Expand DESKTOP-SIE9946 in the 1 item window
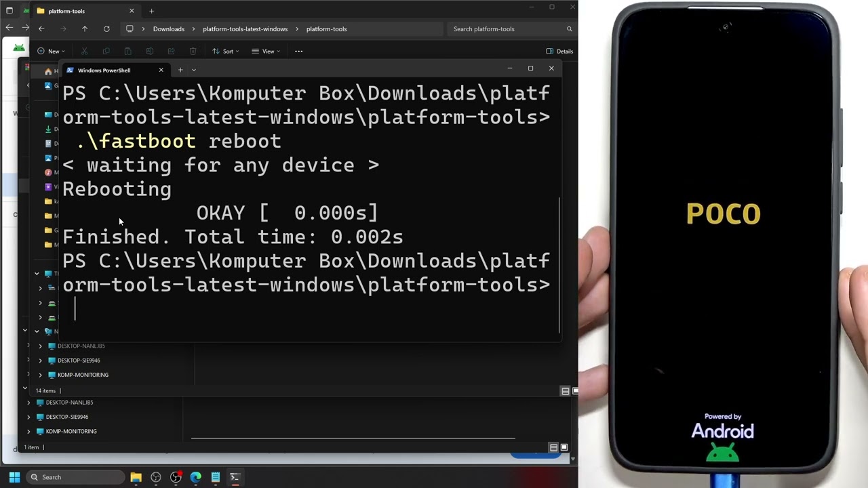 coord(28,417)
